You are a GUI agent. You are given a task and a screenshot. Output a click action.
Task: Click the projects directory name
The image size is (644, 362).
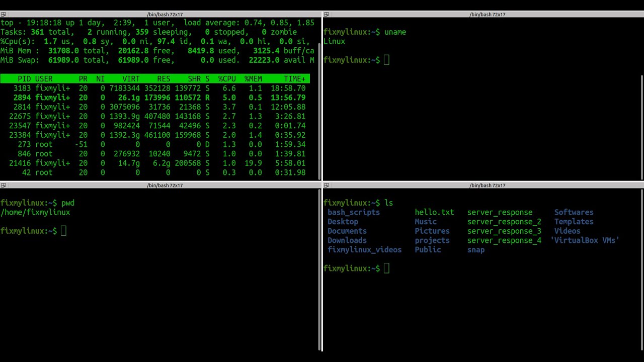(x=432, y=241)
